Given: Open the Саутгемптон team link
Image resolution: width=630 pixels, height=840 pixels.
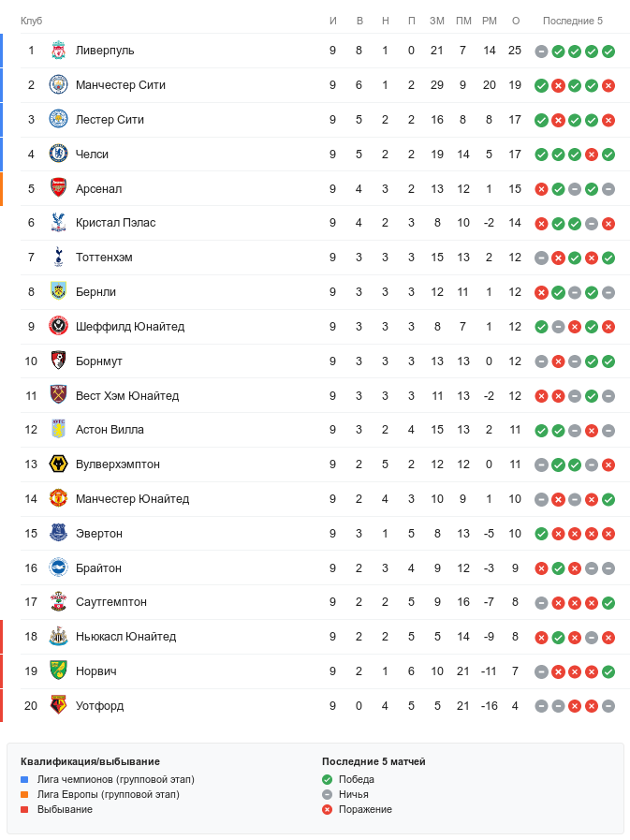Looking at the screenshot, I should tap(111, 602).
